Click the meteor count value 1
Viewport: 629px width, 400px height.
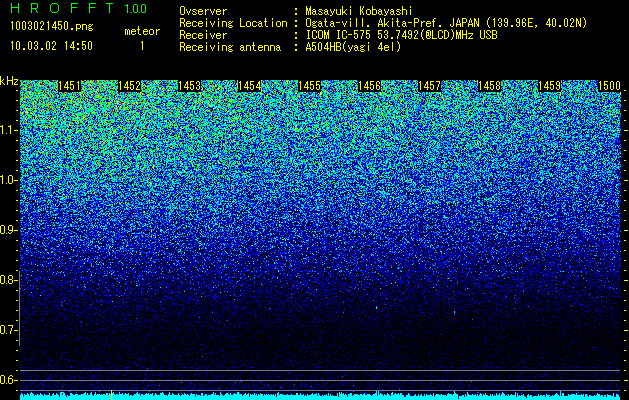142,46
